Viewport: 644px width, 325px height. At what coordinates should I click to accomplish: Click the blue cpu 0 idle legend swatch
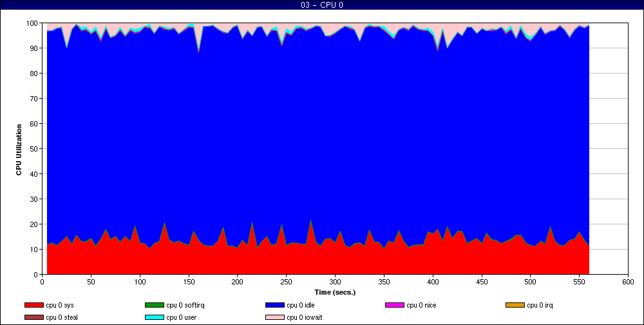coord(275,305)
